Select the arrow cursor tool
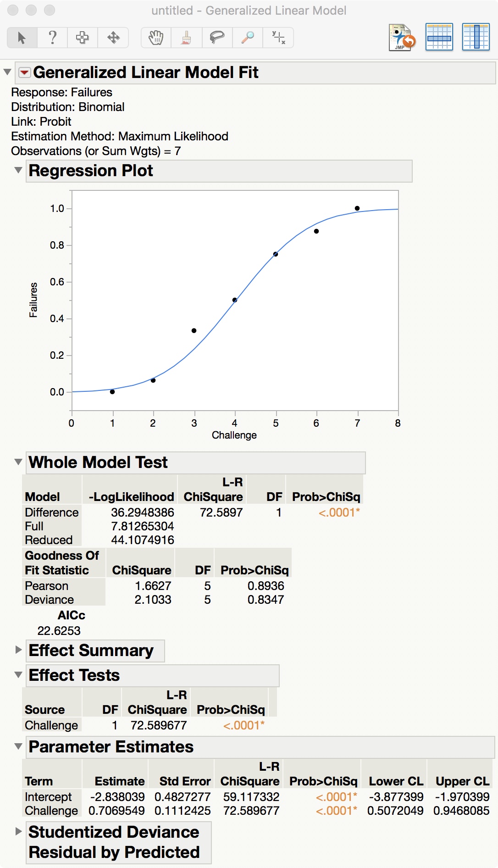 point(22,38)
